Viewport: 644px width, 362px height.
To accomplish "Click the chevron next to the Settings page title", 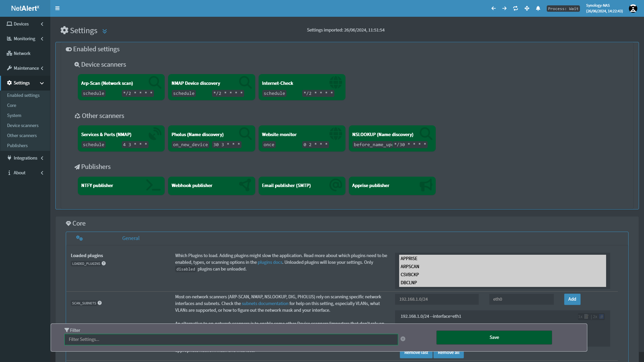I will pyautogui.click(x=105, y=31).
